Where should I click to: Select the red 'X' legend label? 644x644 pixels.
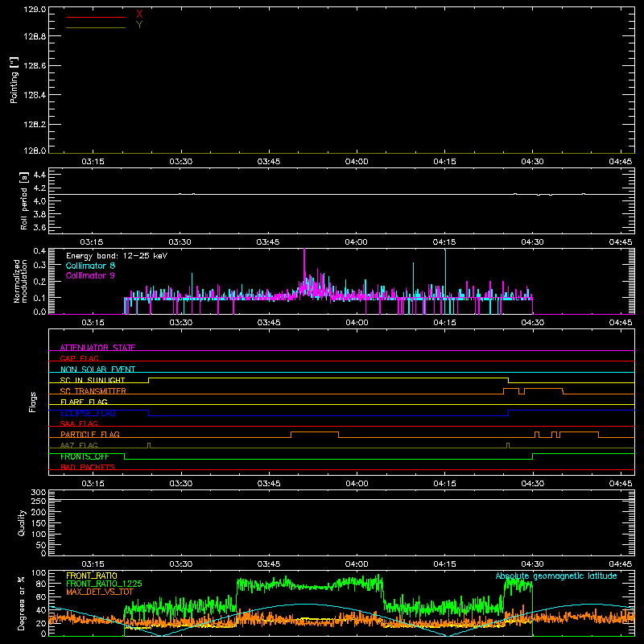click(139, 14)
